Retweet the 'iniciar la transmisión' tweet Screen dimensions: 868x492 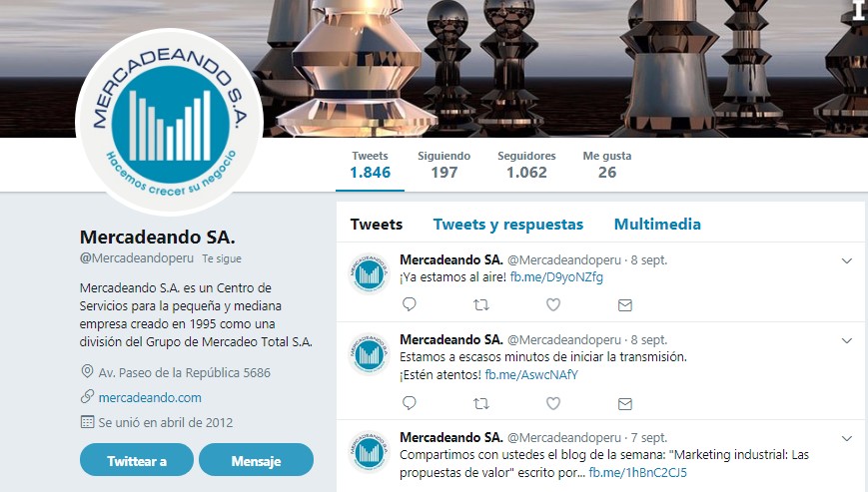(481, 403)
